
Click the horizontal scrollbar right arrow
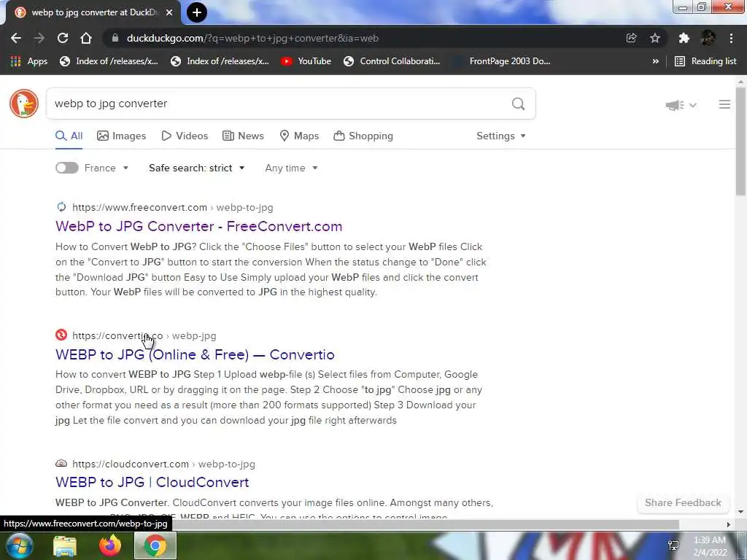728,524
